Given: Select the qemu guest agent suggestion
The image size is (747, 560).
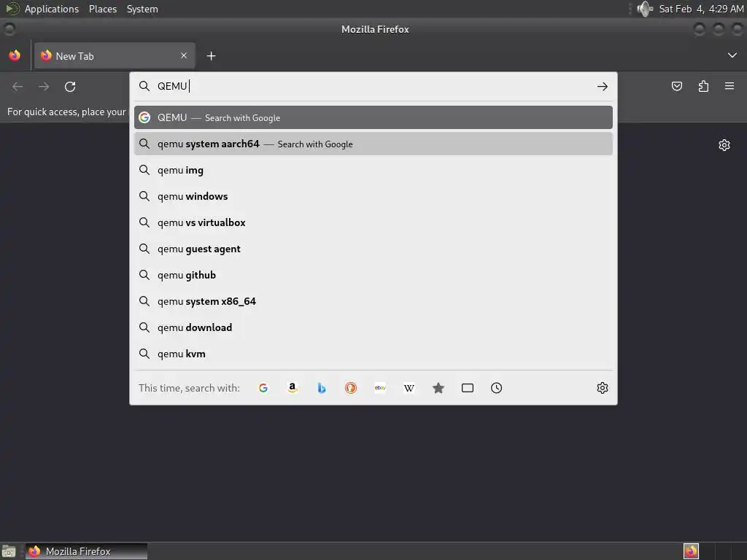Looking at the screenshot, I should click(373, 249).
